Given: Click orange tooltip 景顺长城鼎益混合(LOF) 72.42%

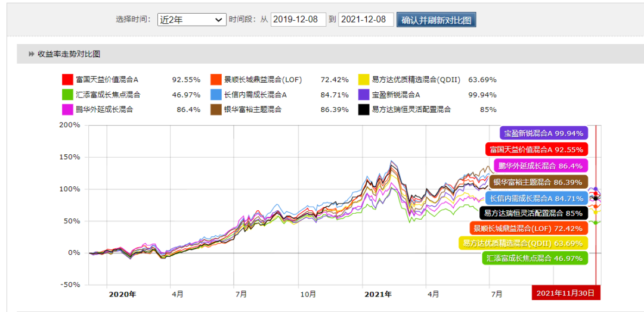Looking at the screenshot, I should pos(528,229).
